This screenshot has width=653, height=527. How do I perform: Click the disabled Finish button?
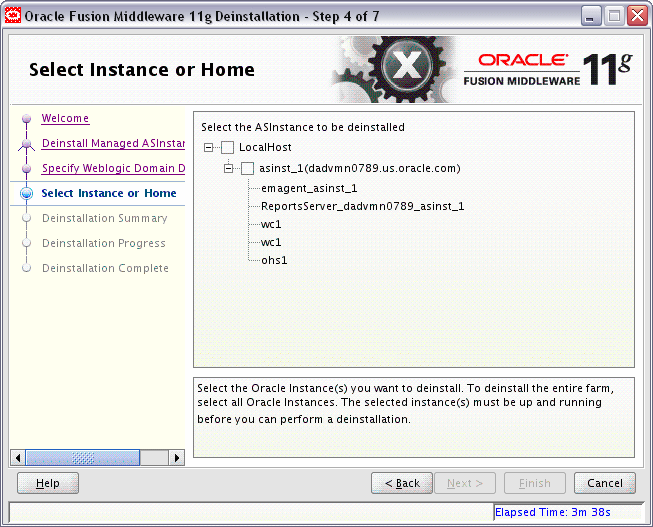[535, 483]
